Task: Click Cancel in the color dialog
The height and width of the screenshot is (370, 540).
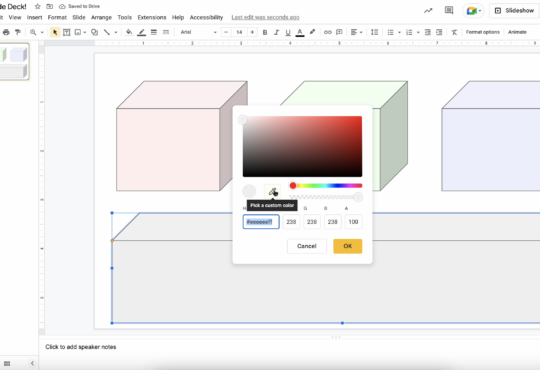Action: (307, 246)
